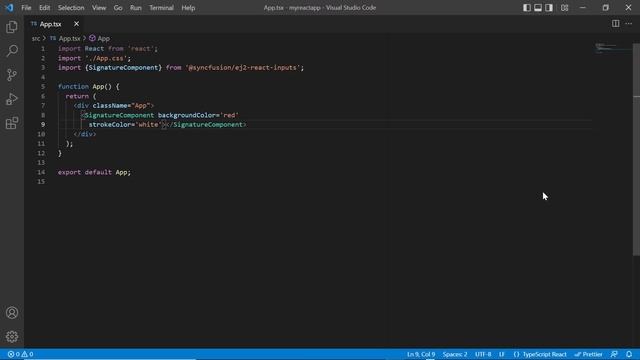Click 'export default App;' line
This screenshot has width=640, height=360.
click(94, 172)
